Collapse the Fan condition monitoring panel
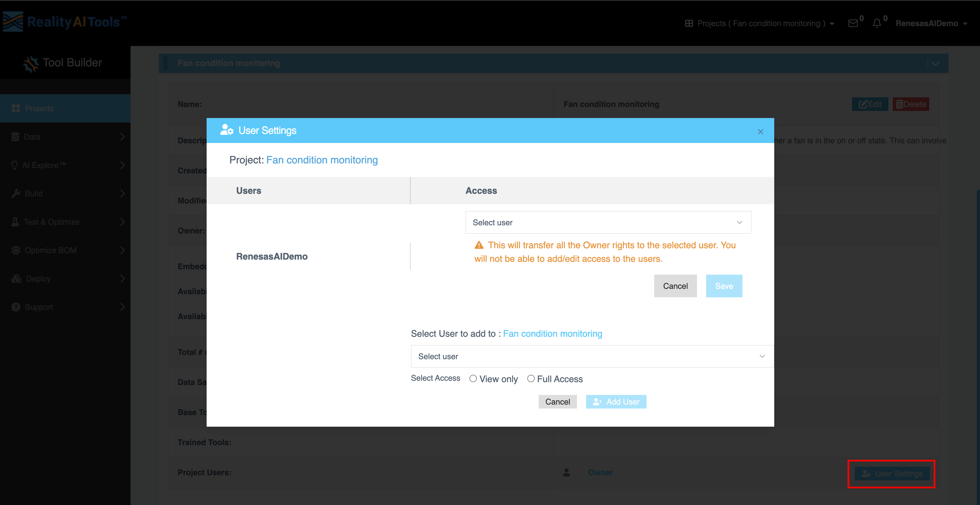Image resolution: width=980 pixels, height=505 pixels. 935,63
